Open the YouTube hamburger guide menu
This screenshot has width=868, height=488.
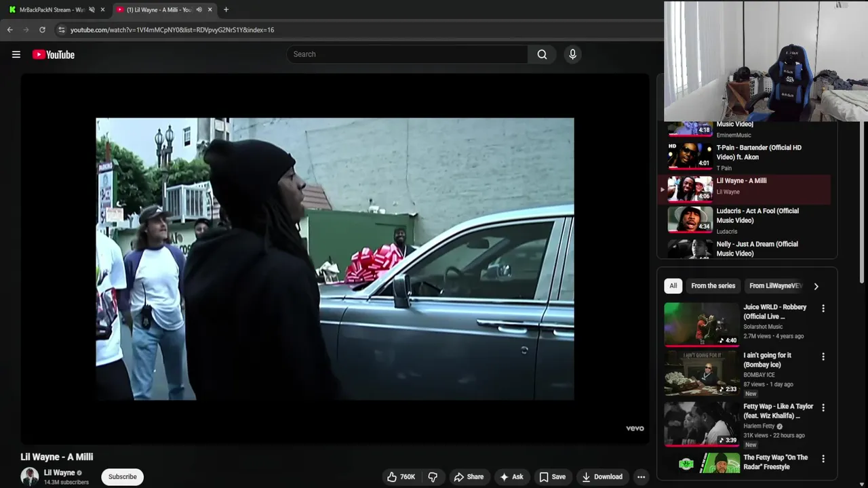(x=16, y=55)
